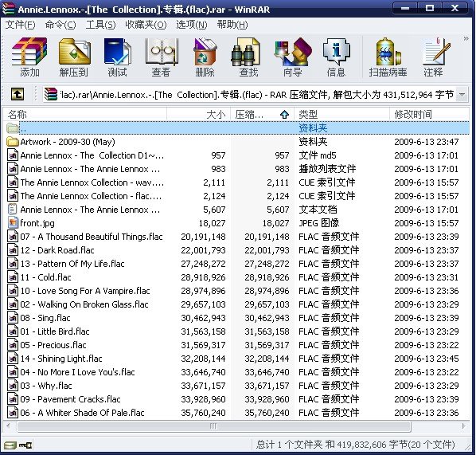Click the file icon of 08 - Sing.flac
This screenshot has width=476, height=455.
pos(13,318)
